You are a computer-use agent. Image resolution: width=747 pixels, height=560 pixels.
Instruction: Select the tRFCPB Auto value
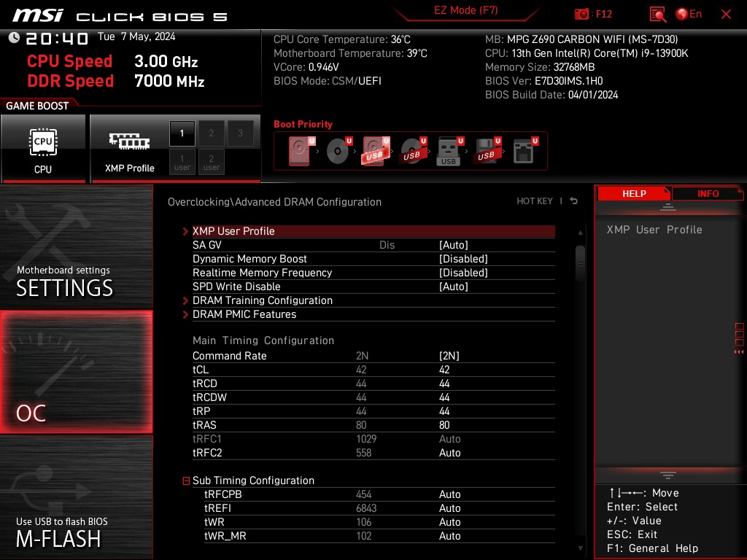click(x=449, y=494)
